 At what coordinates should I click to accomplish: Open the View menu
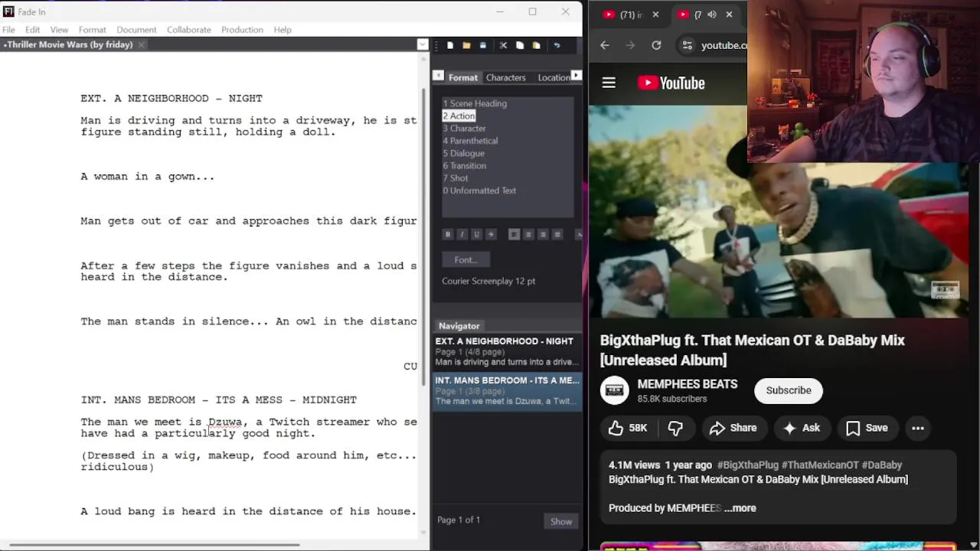pos(59,30)
